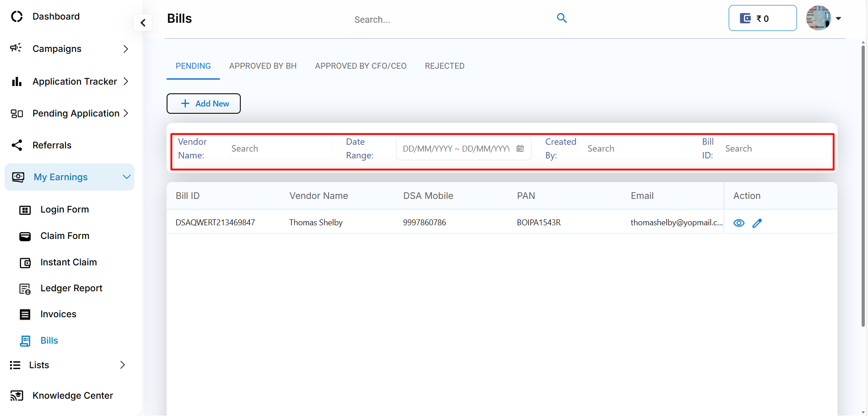Go to Dashboard in sidebar
This screenshot has height=416, width=868.
click(56, 16)
